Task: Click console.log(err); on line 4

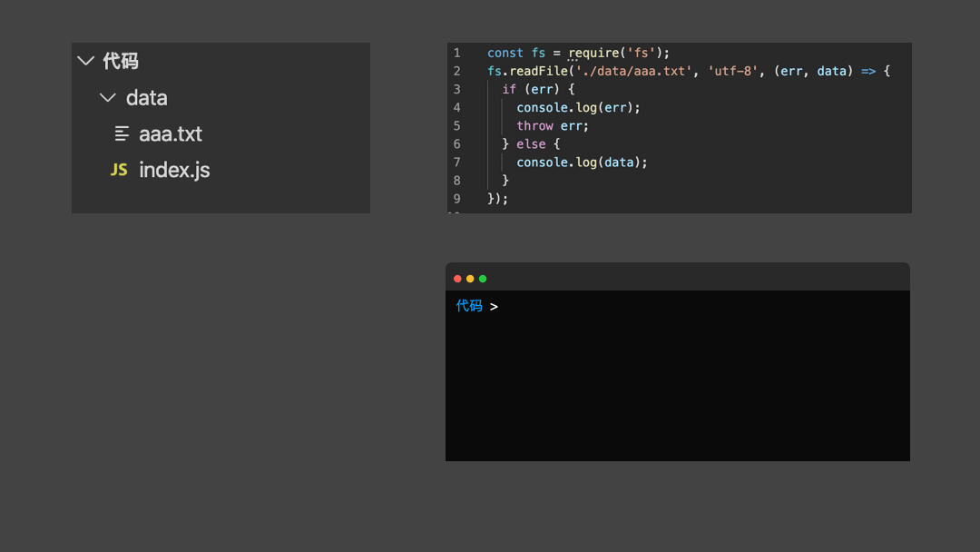Action: point(578,107)
